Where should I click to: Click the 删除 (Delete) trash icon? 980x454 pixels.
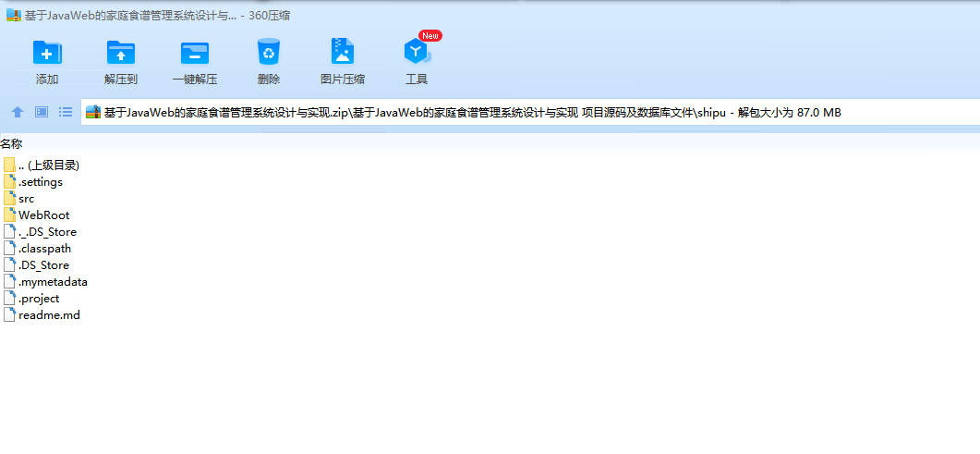tap(269, 52)
